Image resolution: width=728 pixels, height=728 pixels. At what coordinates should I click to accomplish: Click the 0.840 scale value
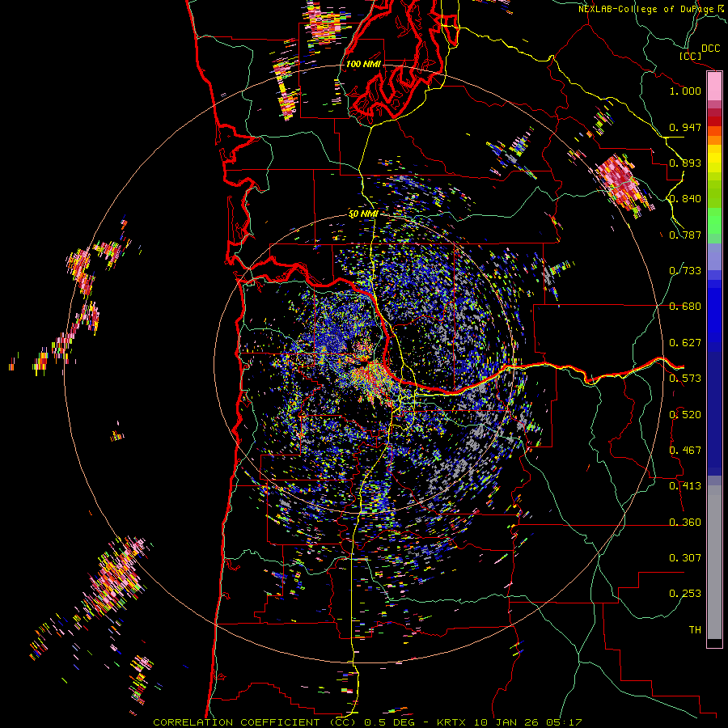point(685,199)
